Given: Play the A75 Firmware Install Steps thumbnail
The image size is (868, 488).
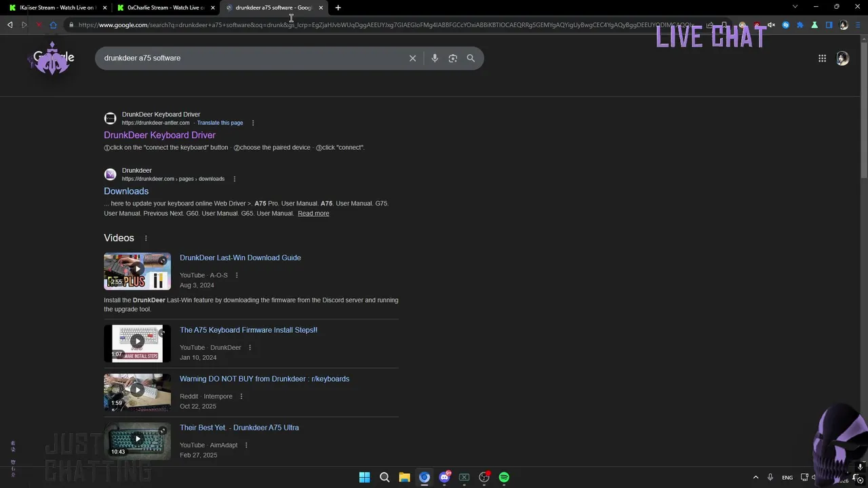Looking at the screenshot, I should [x=137, y=344].
